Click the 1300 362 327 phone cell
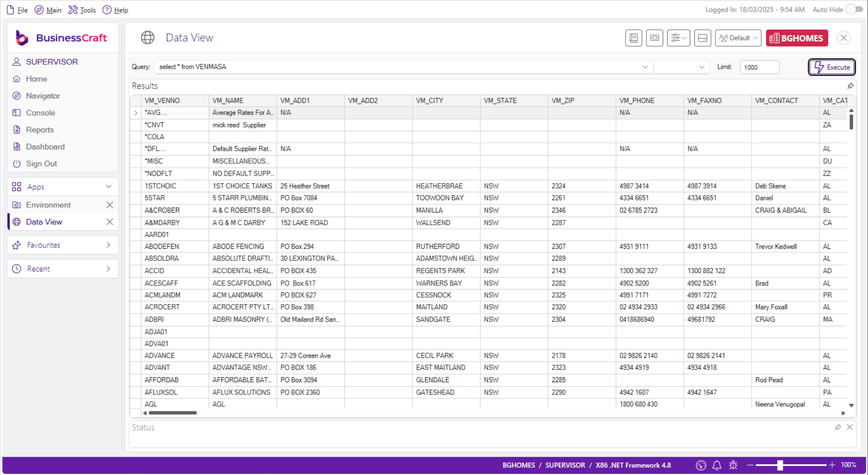This screenshot has height=475, width=868. (x=650, y=271)
